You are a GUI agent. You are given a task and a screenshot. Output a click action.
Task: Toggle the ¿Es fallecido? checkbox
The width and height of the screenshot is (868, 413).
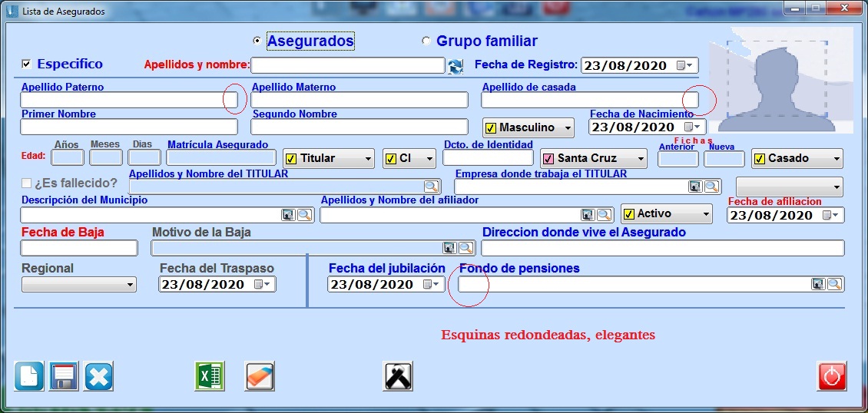26,183
